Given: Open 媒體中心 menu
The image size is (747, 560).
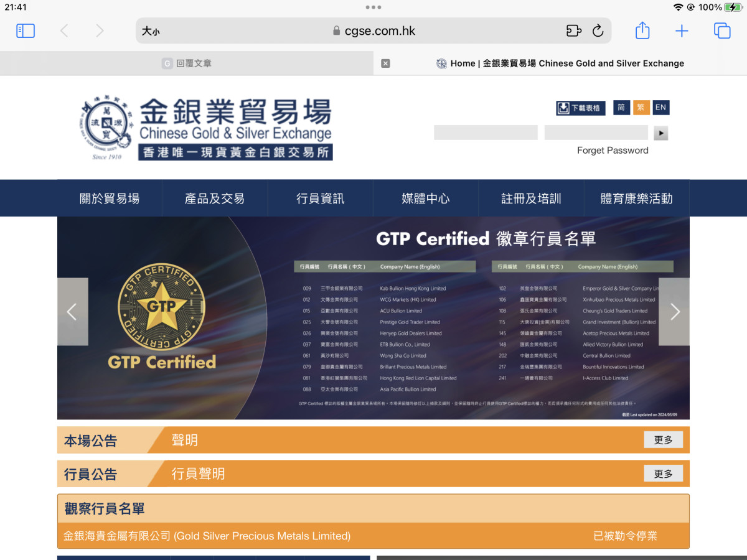Looking at the screenshot, I should [426, 198].
